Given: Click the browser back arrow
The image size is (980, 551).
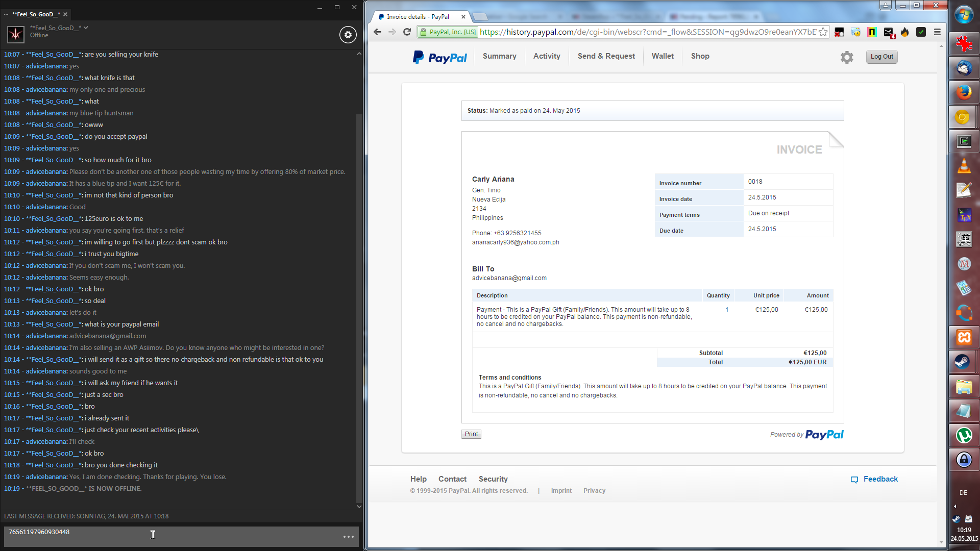Looking at the screenshot, I should coord(377,32).
